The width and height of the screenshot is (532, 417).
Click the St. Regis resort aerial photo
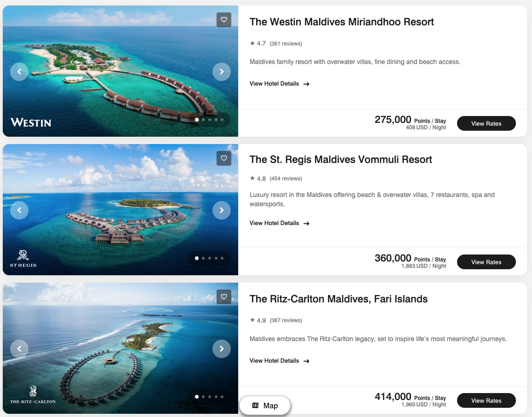point(120,210)
